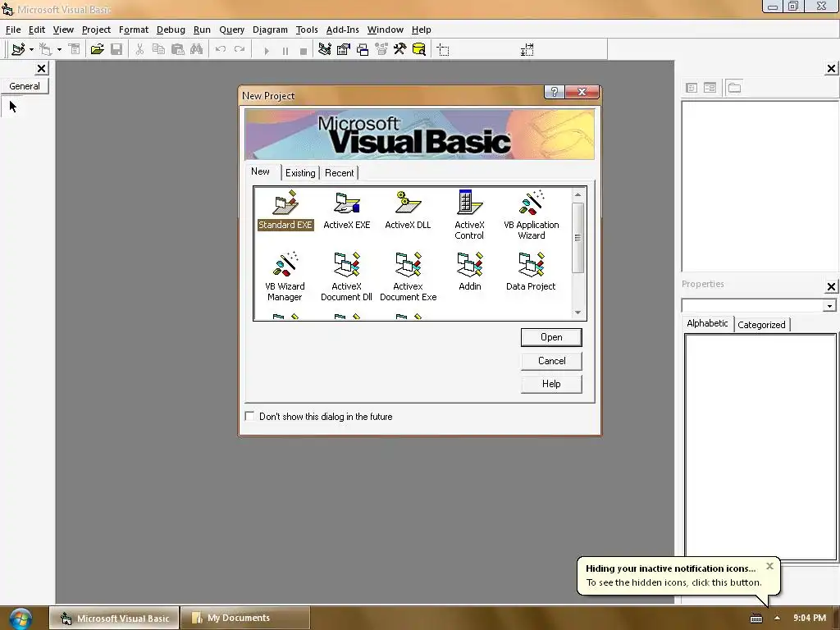Click the project list scroll up arrow

[x=577, y=194]
